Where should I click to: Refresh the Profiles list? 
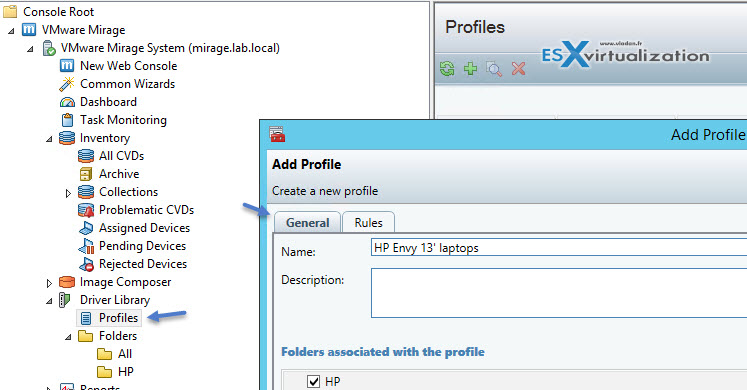point(447,69)
